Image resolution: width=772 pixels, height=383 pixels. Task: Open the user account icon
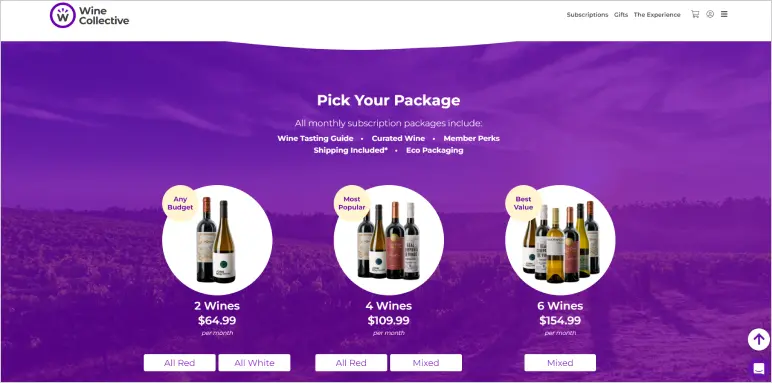[710, 14]
